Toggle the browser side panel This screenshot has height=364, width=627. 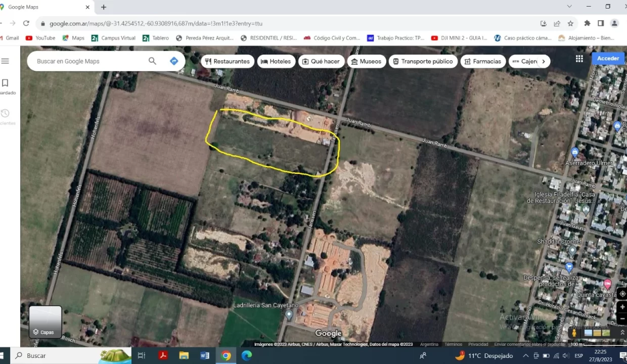point(601,23)
